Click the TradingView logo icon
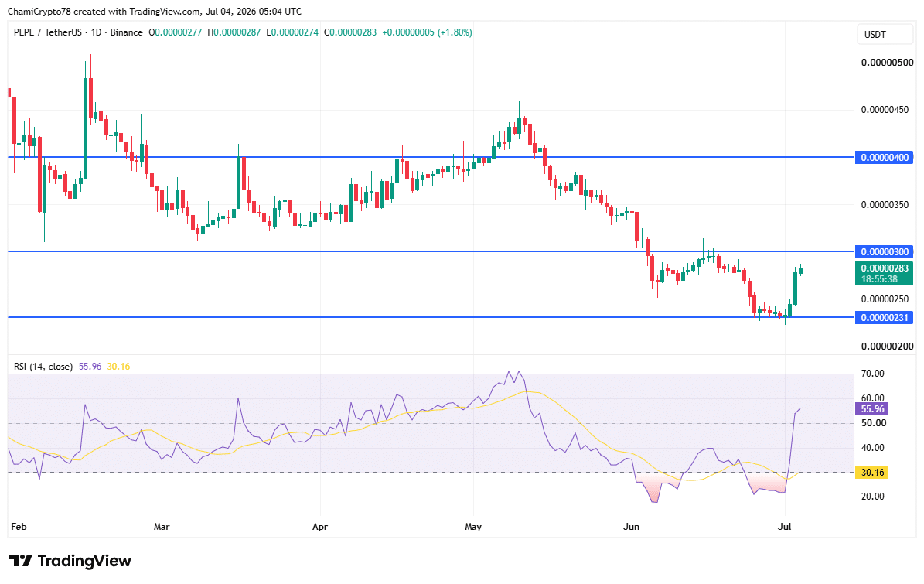The image size is (924, 584). (21, 561)
